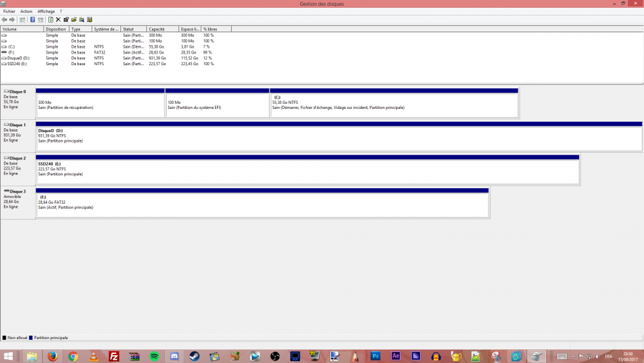This screenshot has height=363, width=644.
Task: Select the (C:) 55,38 Go NTFS partition block
Action: pyautogui.click(x=394, y=103)
